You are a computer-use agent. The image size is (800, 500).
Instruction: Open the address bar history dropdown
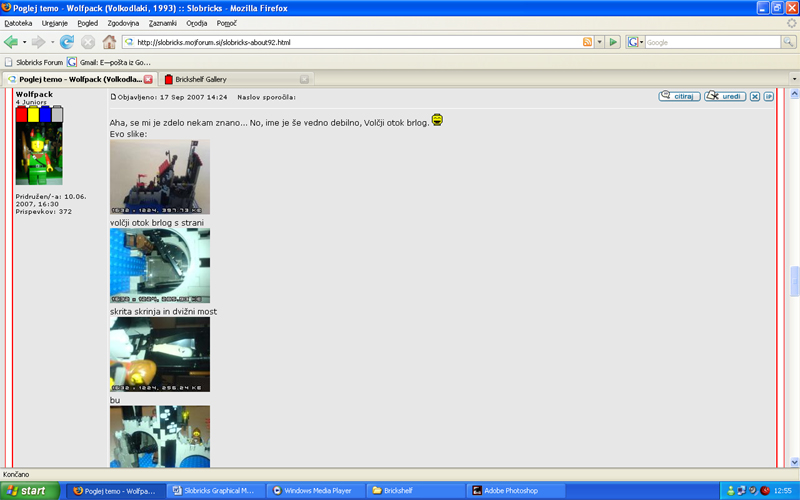[x=600, y=42]
